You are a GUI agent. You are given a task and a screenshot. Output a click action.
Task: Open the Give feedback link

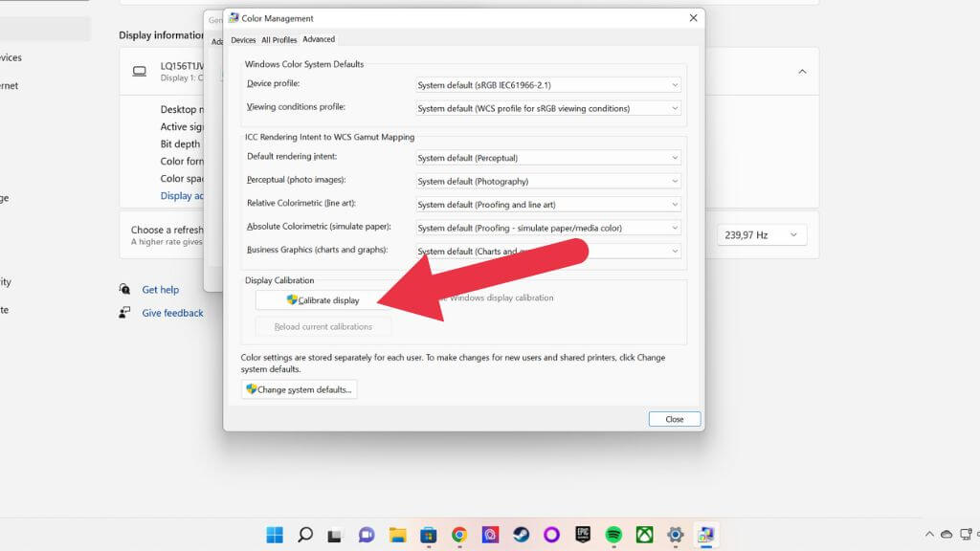(172, 313)
